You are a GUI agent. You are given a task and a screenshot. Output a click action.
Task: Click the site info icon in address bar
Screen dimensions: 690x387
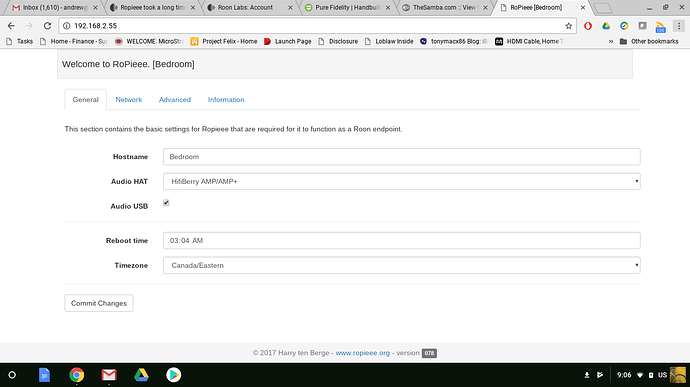click(66, 26)
